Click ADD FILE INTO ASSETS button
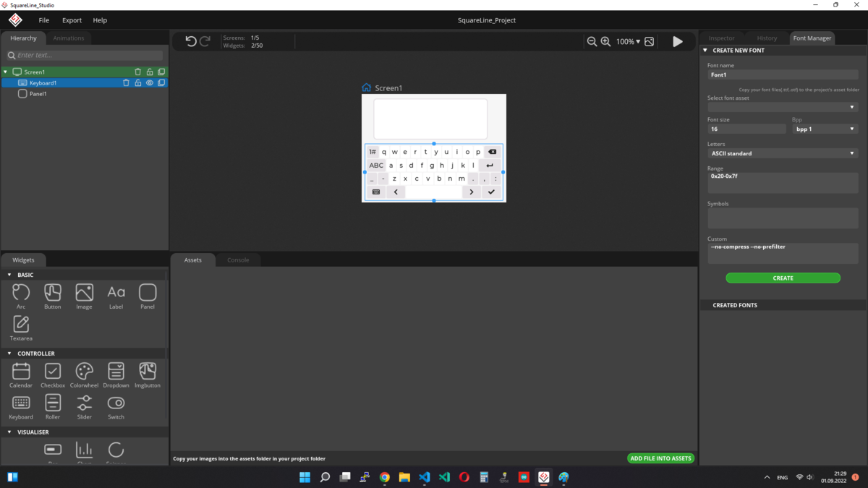 click(661, 458)
